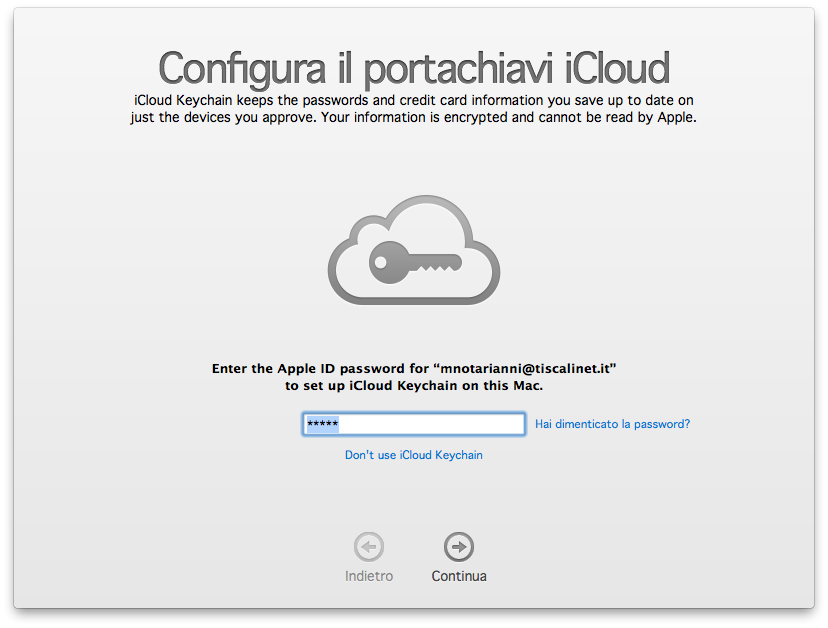Click the Indietro back arrow icon
This screenshot has height=628, width=828.
tap(369, 547)
